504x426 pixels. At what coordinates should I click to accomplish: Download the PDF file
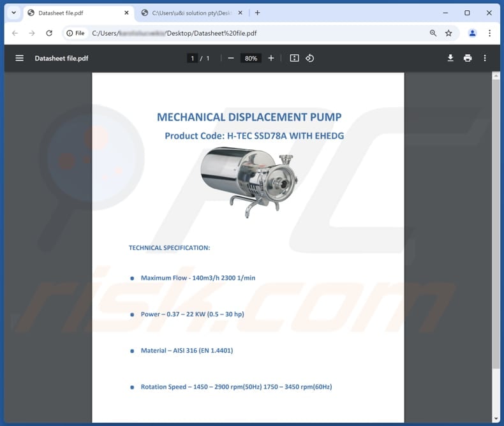[450, 58]
